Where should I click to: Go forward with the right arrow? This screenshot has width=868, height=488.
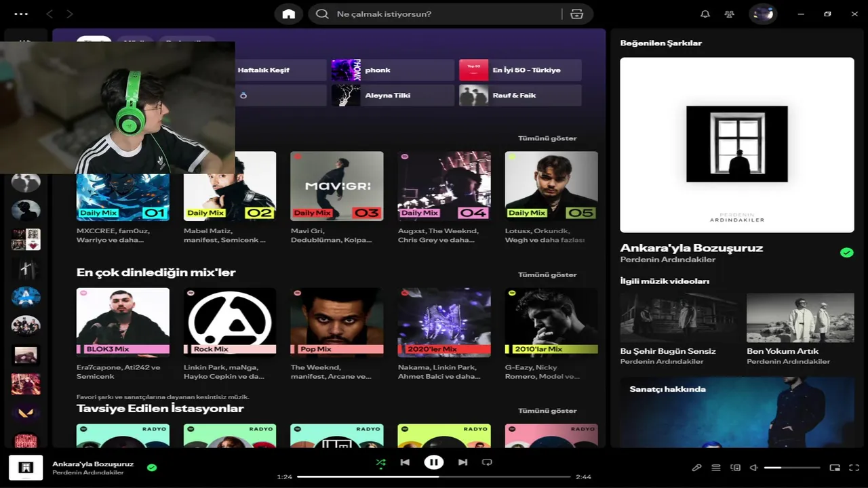(70, 14)
